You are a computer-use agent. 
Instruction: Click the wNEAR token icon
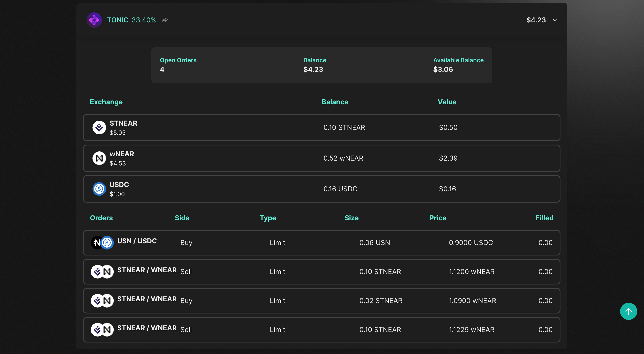(99, 158)
